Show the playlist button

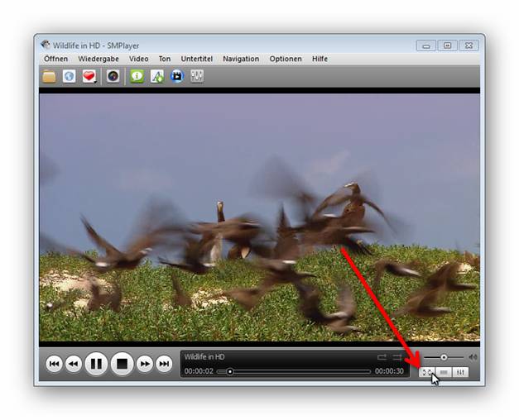tap(444, 372)
